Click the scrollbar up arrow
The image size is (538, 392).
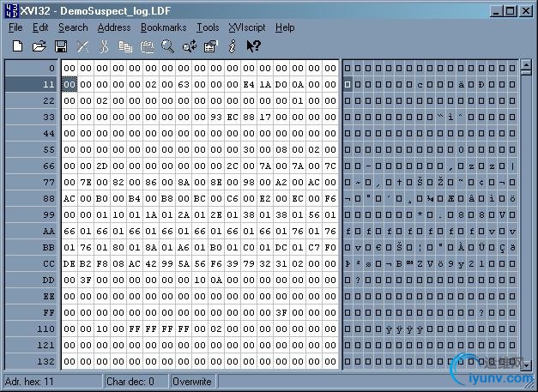pos(526,64)
